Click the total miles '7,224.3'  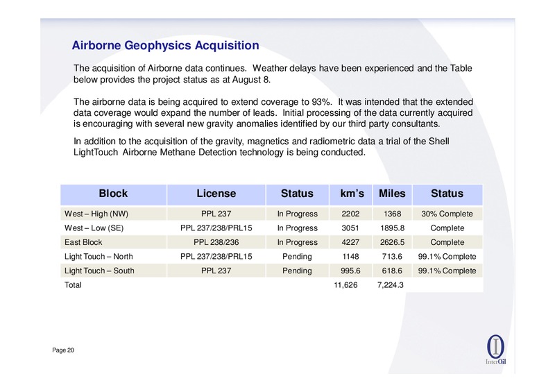390,285
